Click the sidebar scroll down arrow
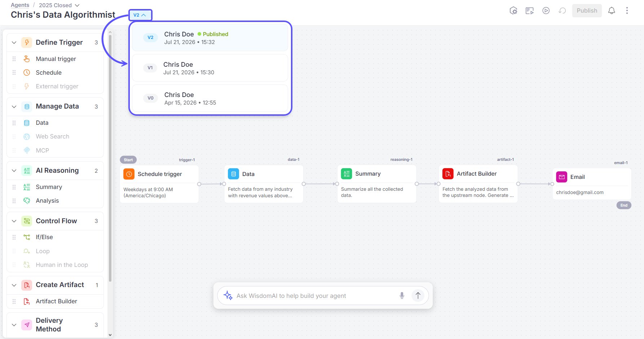Viewport: 644px width, 339px height. [x=110, y=335]
